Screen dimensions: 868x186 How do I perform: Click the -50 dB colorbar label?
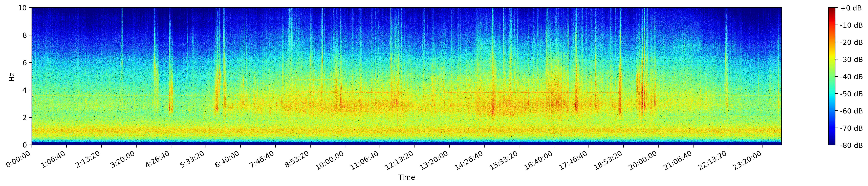tap(852, 94)
